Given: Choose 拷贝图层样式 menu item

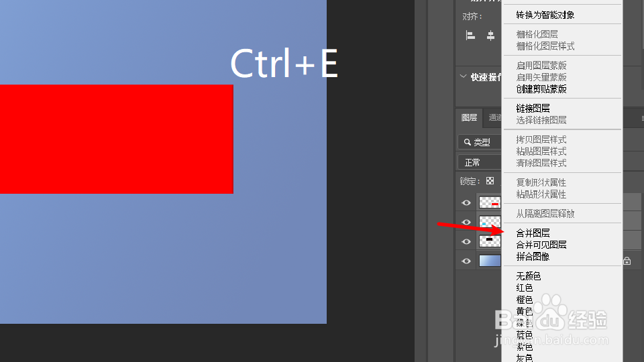Looking at the screenshot, I should click(541, 139).
